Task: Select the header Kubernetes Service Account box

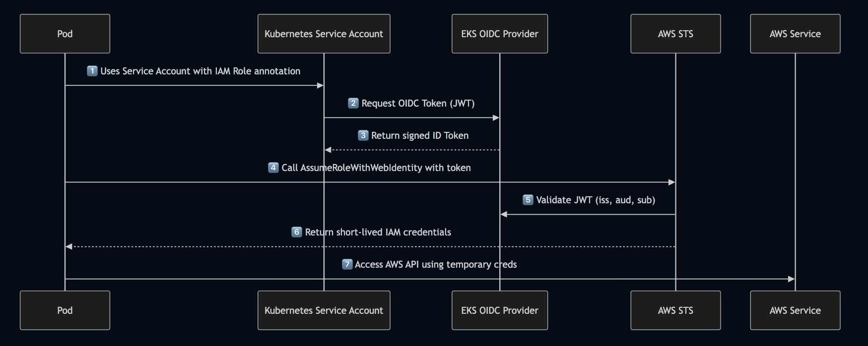Action: click(324, 34)
